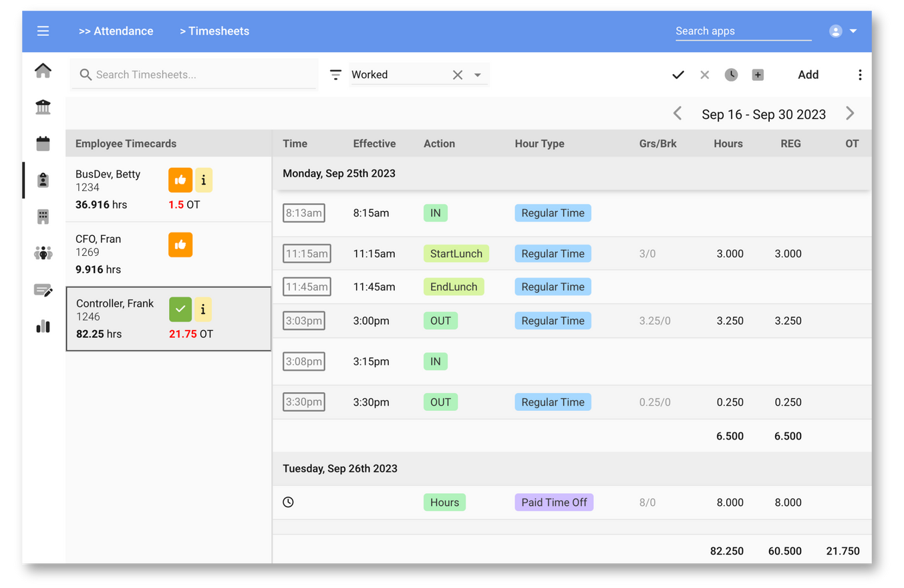Click the plus box toolbar icon
The width and height of the screenshot is (904, 588).
(758, 75)
